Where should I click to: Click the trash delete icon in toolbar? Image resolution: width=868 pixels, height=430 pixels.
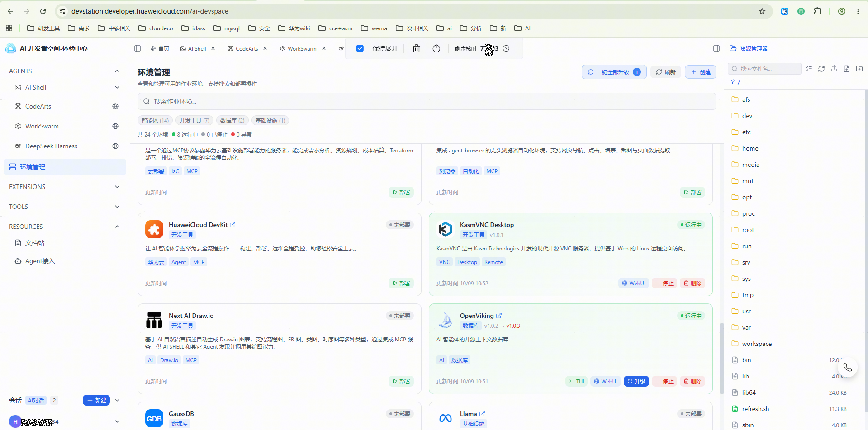coord(416,48)
